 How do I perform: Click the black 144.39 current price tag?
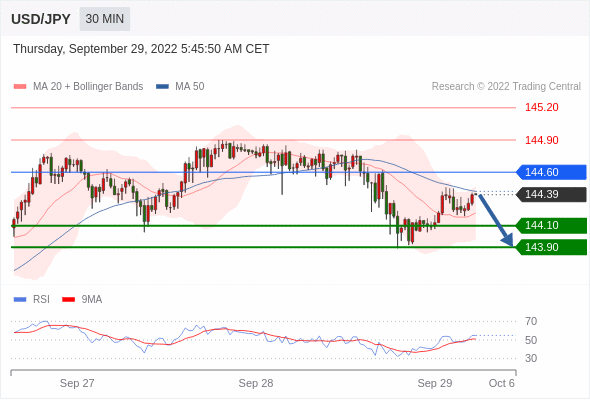(551, 194)
